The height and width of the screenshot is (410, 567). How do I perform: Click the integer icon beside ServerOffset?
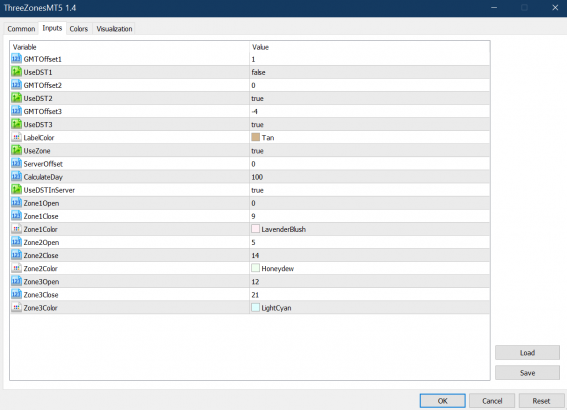coord(16,163)
